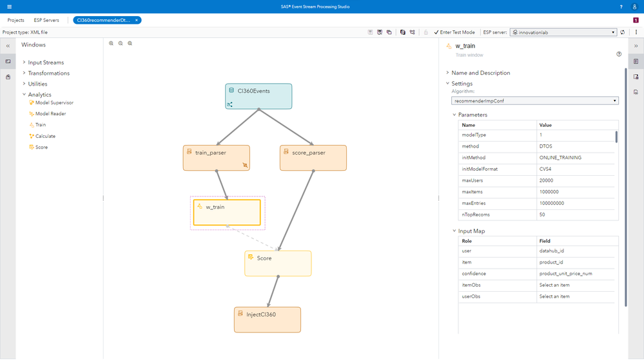Click the zoom-to-fit magnifier icon

pyautogui.click(x=130, y=43)
